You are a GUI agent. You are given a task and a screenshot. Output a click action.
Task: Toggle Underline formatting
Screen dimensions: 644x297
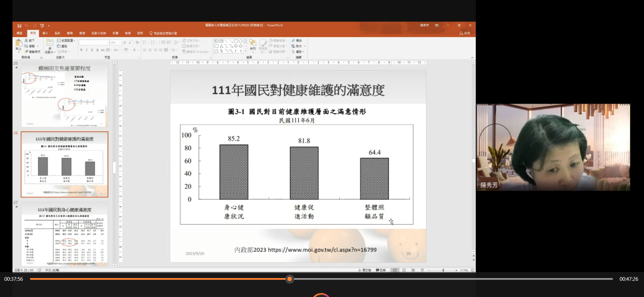92,50
